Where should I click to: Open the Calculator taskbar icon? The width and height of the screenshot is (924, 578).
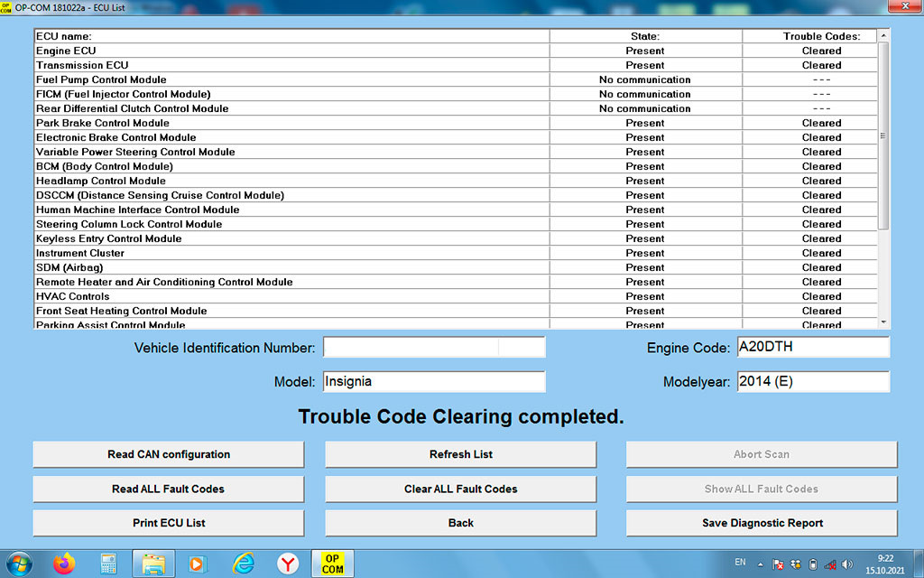[108, 564]
